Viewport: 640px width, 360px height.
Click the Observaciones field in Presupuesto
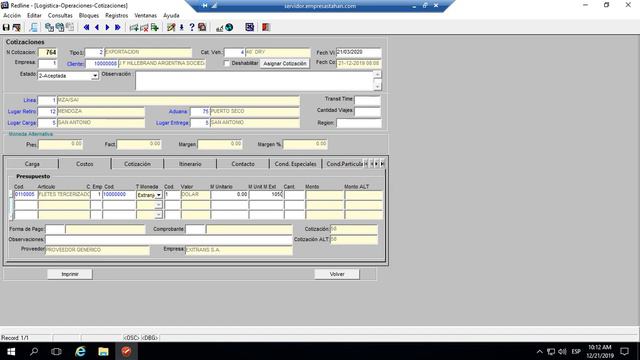pos(169,240)
